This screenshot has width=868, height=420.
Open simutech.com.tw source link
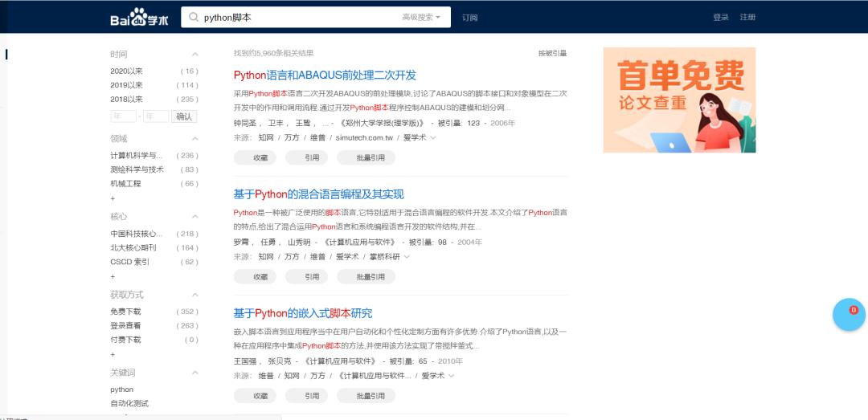click(x=364, y=137)
